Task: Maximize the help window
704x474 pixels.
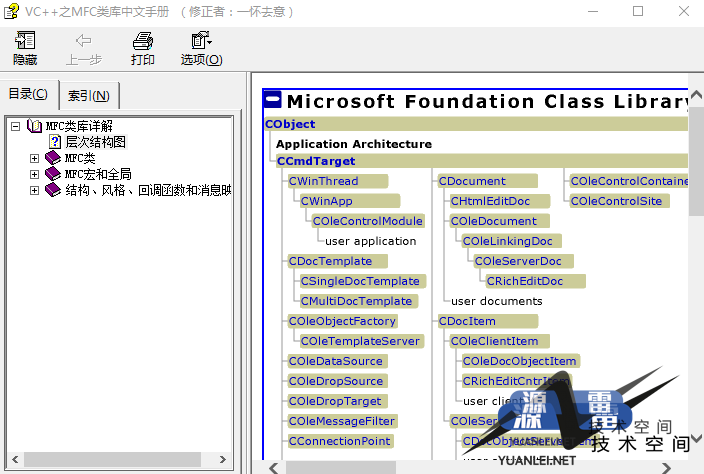Action: (x=638, y=11)
